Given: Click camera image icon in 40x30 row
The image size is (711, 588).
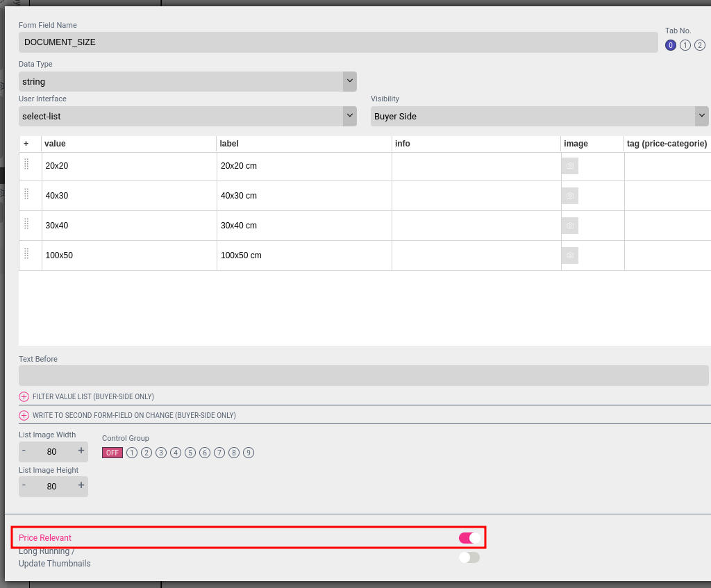Looking at the screenshot, I should [x=569, y=196].
